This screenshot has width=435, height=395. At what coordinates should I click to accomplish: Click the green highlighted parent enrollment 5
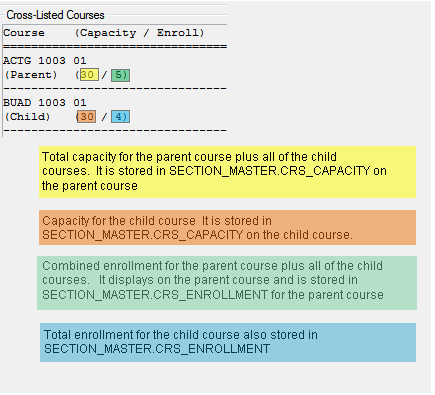120,75
